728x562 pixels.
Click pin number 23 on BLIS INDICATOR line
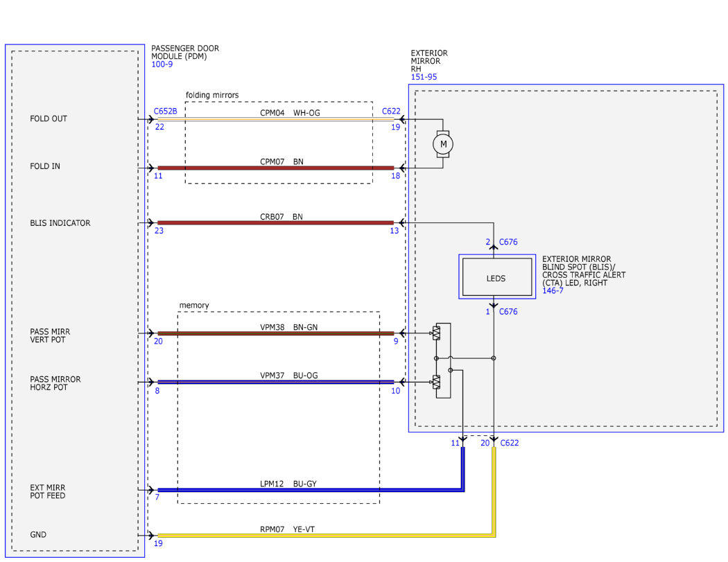pos(159,231)
